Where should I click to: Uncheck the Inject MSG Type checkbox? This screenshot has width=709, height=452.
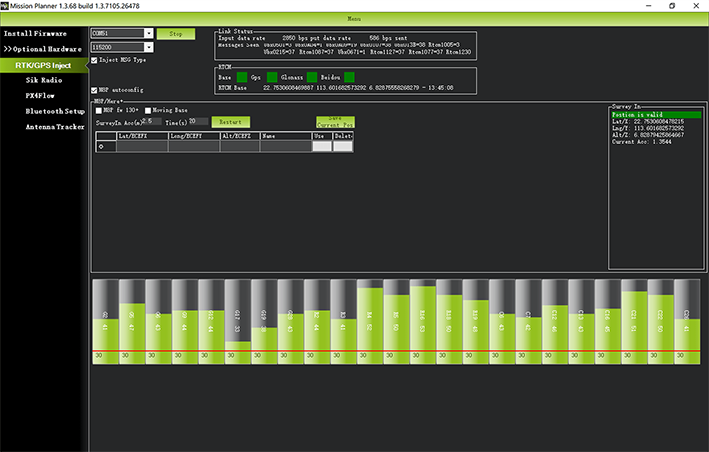tap(94, 60)
